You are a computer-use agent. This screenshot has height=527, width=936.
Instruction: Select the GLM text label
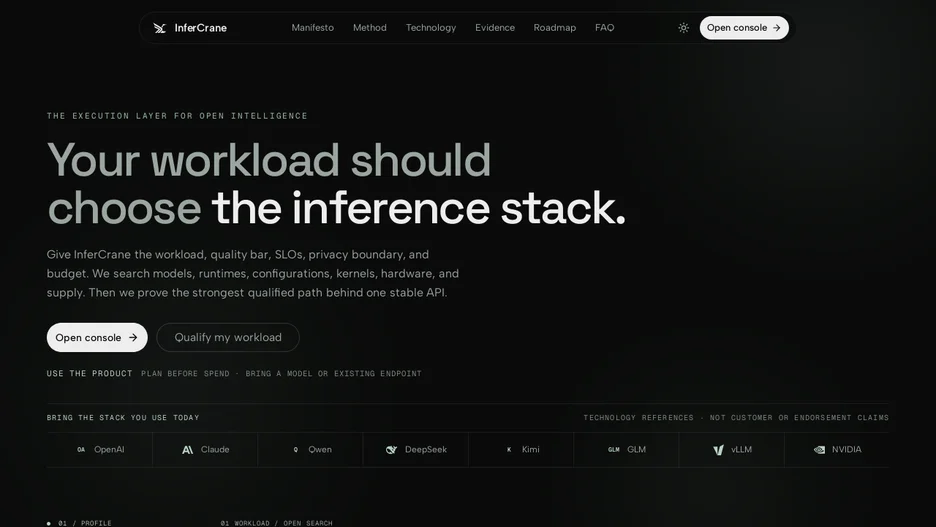pos(636,449)
